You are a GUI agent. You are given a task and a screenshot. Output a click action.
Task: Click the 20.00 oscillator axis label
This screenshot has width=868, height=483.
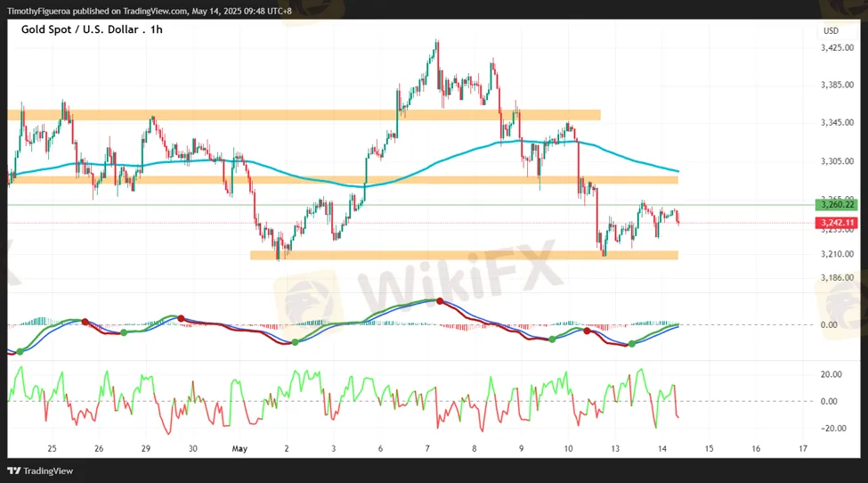click(x=831, y=374)
